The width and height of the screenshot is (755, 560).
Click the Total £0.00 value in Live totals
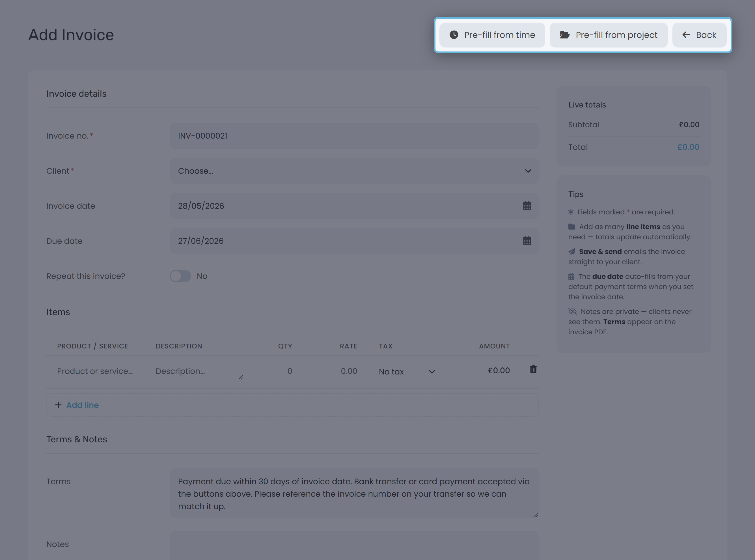[688, 147]
